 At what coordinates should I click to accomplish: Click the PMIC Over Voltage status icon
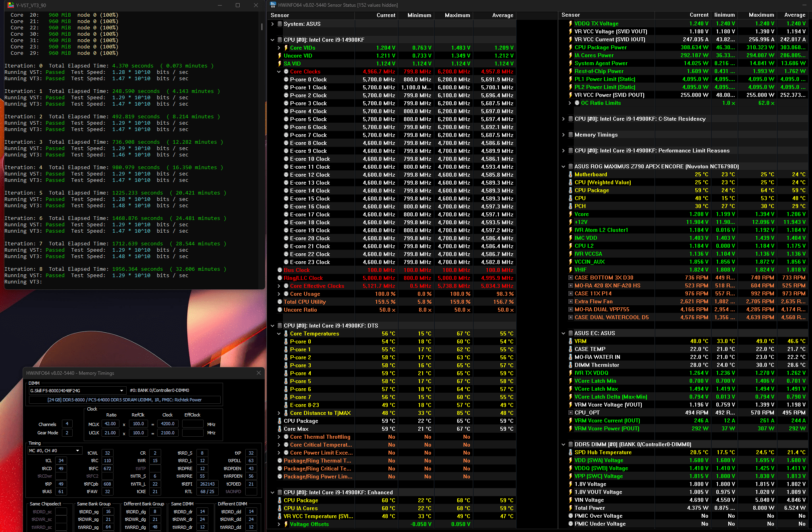[571, 516]
